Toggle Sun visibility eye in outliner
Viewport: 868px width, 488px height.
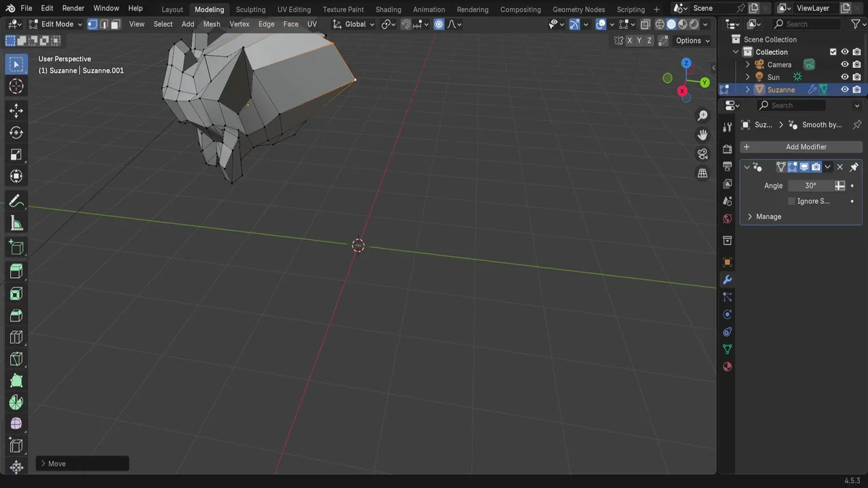coord(845,77)
